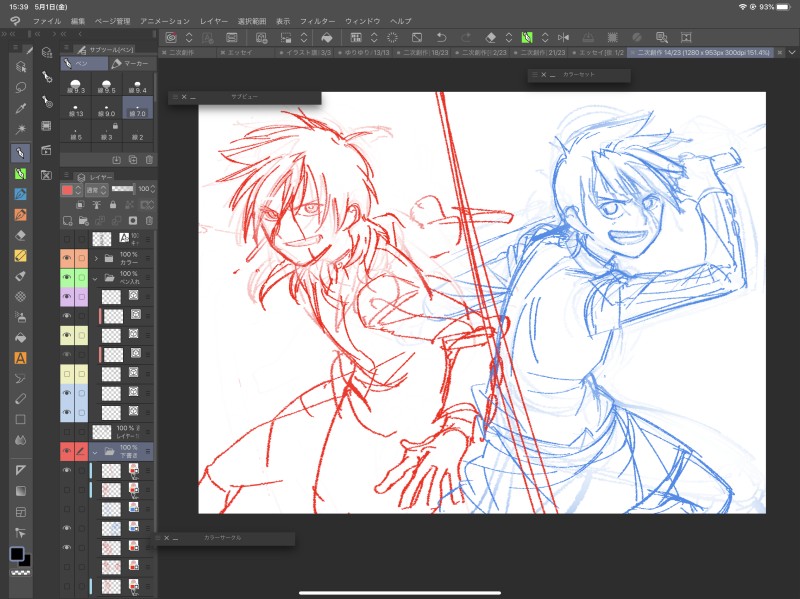Click Redo in the command bar
Viewport: 800px width, 599px height.
coord(465,37)
